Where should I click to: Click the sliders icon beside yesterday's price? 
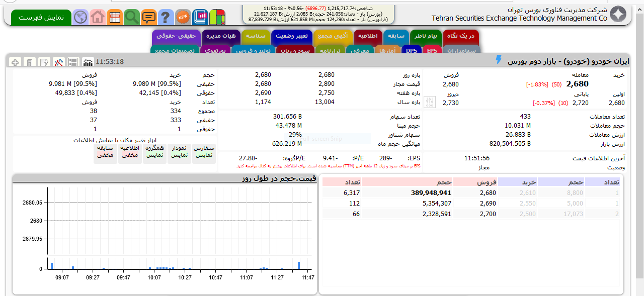pos(429,103)
